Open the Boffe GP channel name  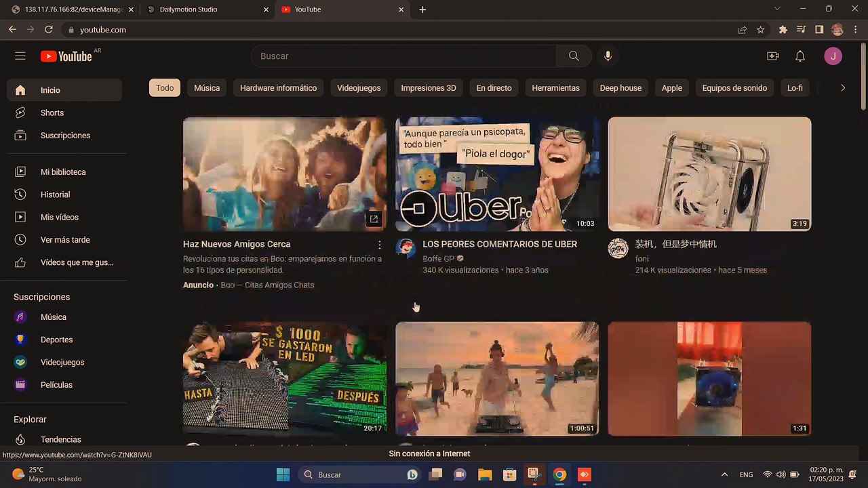coord(438,259)
